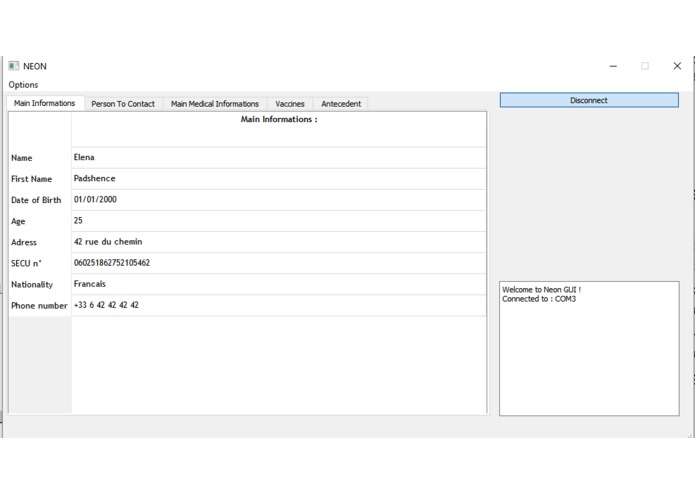Click 'Welcome to Neon GUI !' log line

541,289
